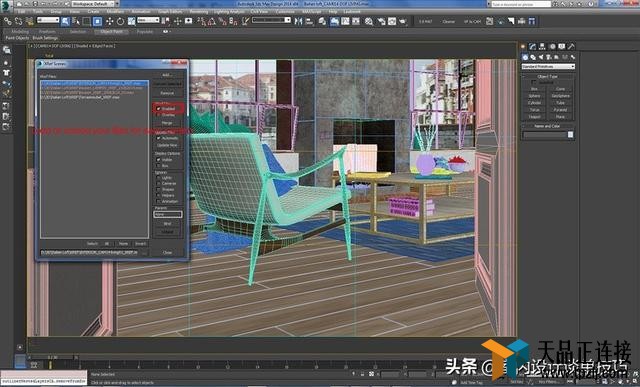Toggle the Angle Snap icon

(x=211, y=21)
